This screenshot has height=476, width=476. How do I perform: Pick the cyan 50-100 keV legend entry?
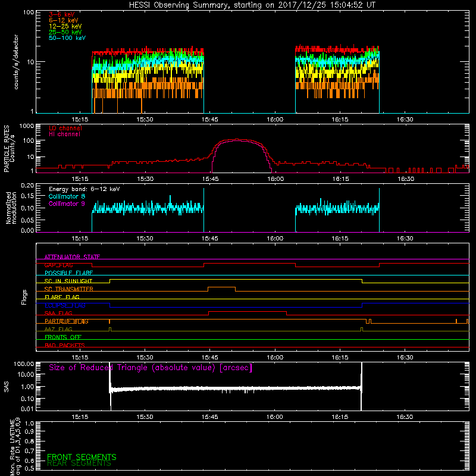tap(67, 37)
